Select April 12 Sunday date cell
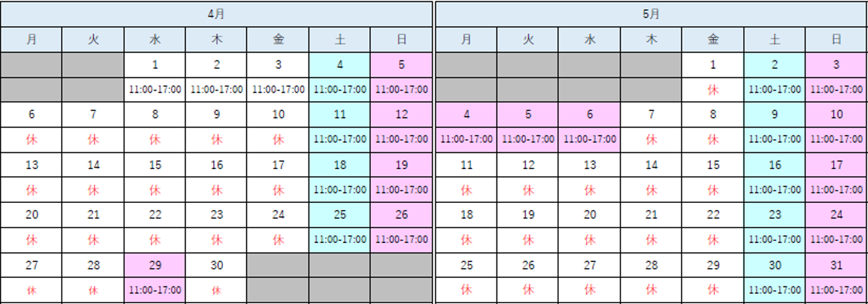868x304 pixels. pos(402,114)
